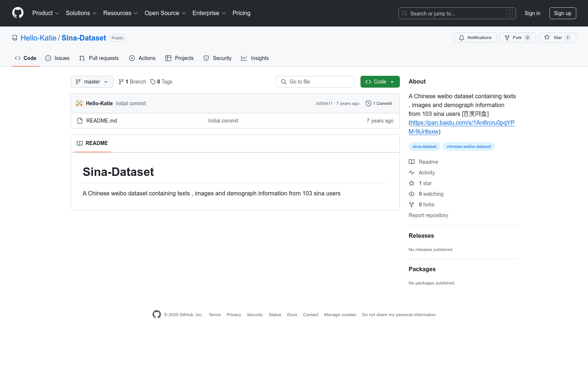This screenshot has width=588, height=368.
Task: Open the Hello-Katie owner profile link
Action: (x=39, y=38)
